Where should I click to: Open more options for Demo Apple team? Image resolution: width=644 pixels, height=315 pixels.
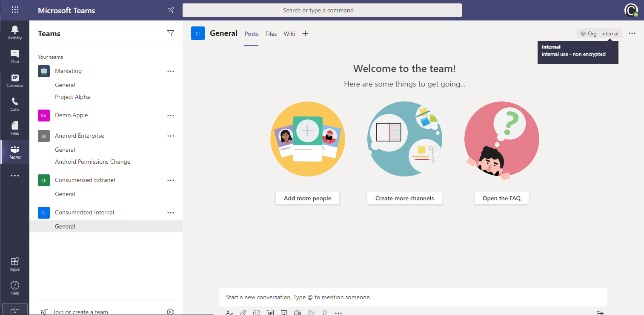click(x=171, y=116)
